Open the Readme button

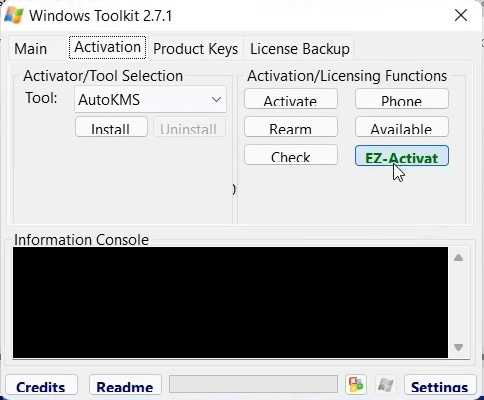(x=125, y=385)
